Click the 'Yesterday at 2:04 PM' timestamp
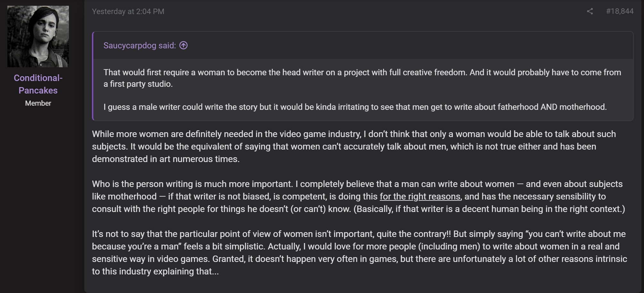This screenshot has height=293, width=644. click(128, 12)
